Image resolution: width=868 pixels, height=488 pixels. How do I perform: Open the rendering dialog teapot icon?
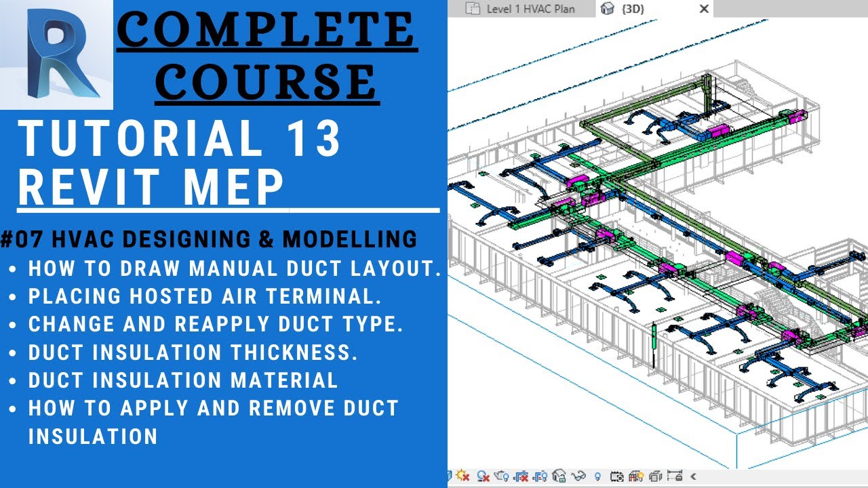click(x=502, y=476)
